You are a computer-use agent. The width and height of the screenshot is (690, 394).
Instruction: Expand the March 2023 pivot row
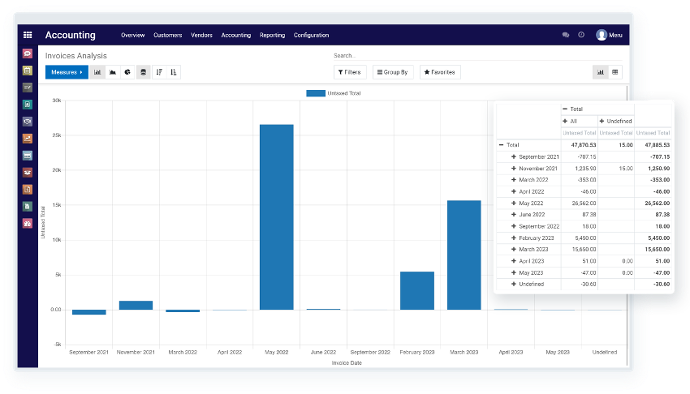pyautogui.click(x=513, y=249)
